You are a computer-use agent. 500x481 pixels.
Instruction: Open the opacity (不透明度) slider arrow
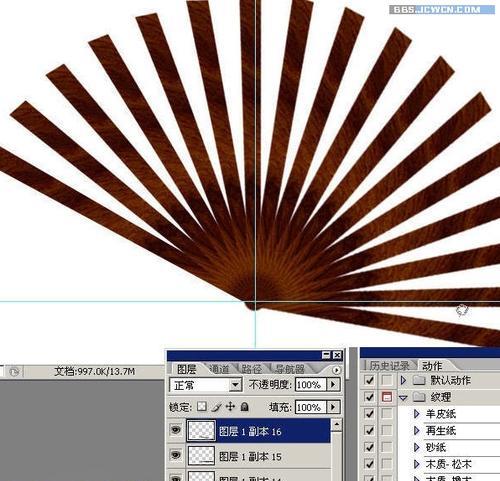pyautogui.click(x=333, y=384)
